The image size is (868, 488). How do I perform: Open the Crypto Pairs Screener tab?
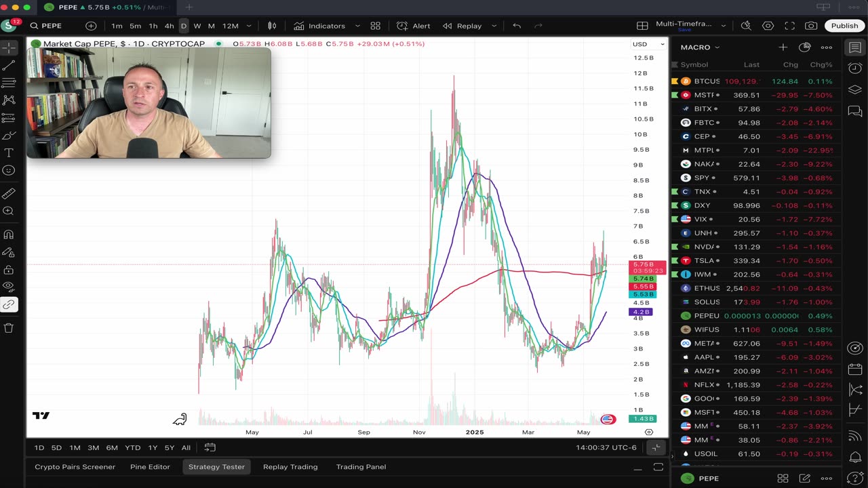click(x=75, y=467)
